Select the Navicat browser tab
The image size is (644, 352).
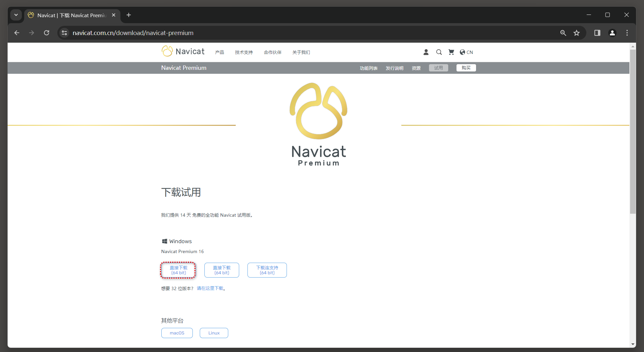tap(72, 15)
